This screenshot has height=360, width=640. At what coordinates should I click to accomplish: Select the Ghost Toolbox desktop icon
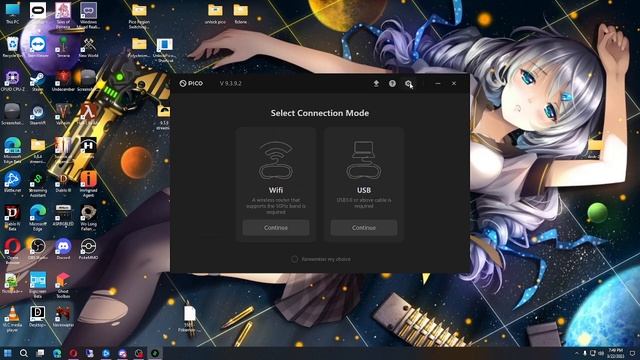(63, 285)
